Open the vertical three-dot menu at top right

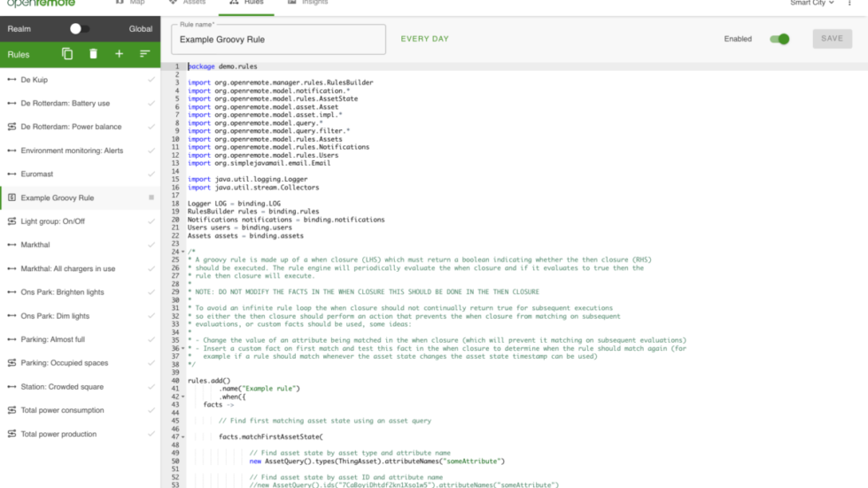tap(850, 4)
